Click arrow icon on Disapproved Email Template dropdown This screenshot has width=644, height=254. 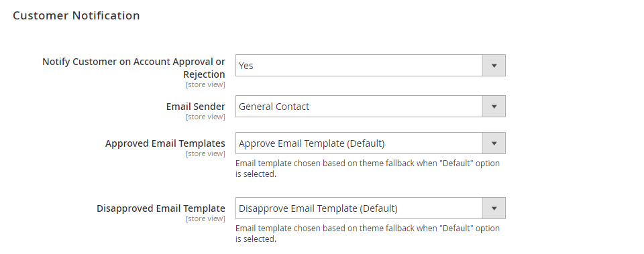click(x=494, y=208)
